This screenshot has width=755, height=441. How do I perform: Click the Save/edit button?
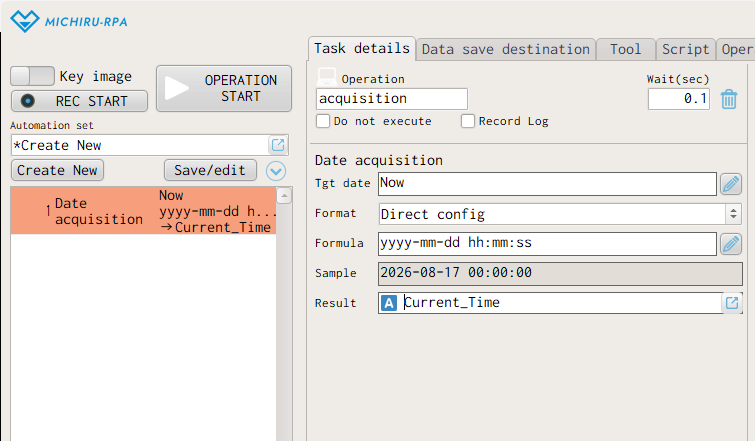210,170
